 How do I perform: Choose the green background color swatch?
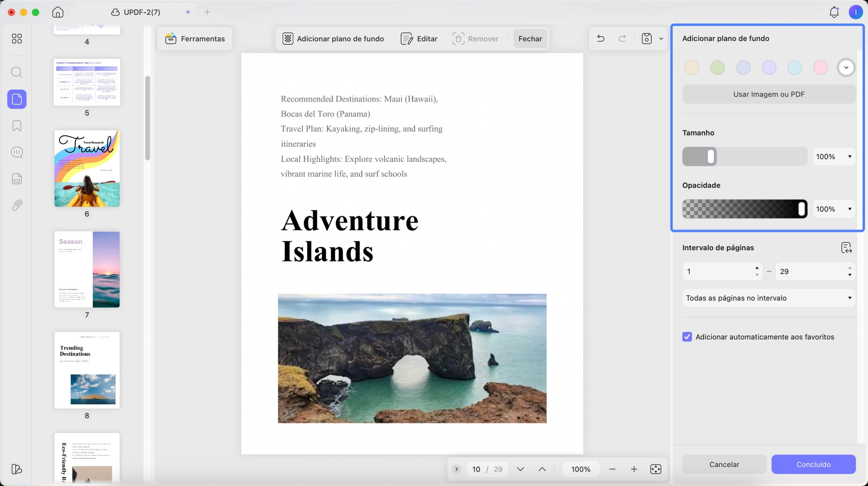(x=717, y=67)
